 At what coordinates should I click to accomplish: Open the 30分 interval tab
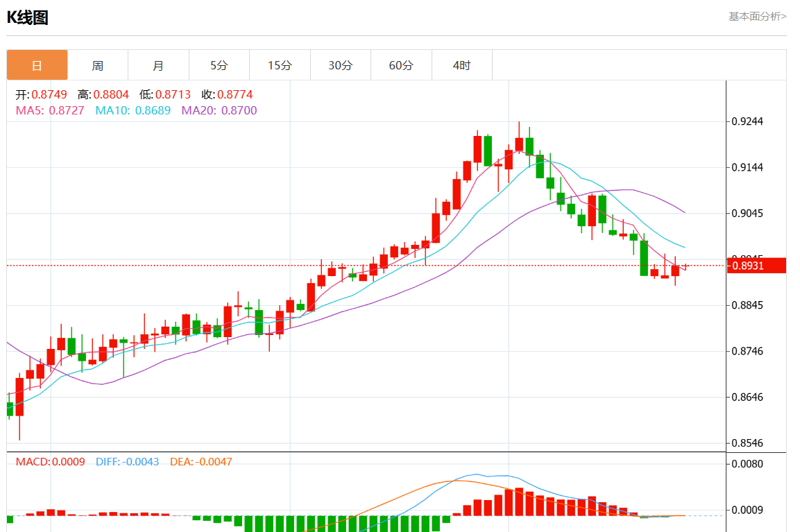point(340,65)
